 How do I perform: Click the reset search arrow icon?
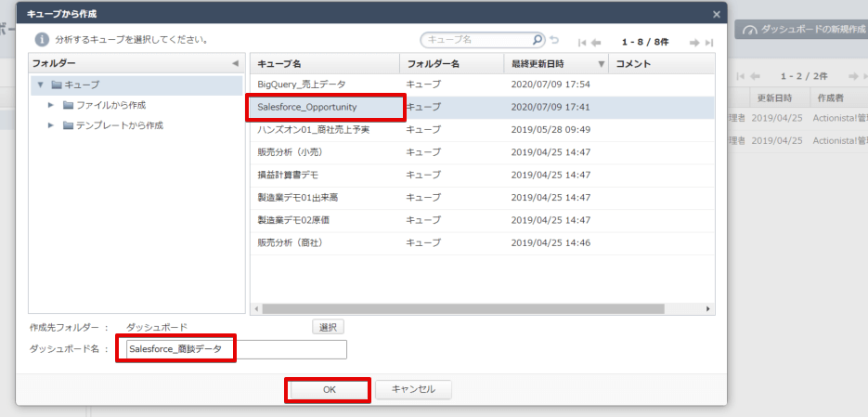tap(553, 41)
